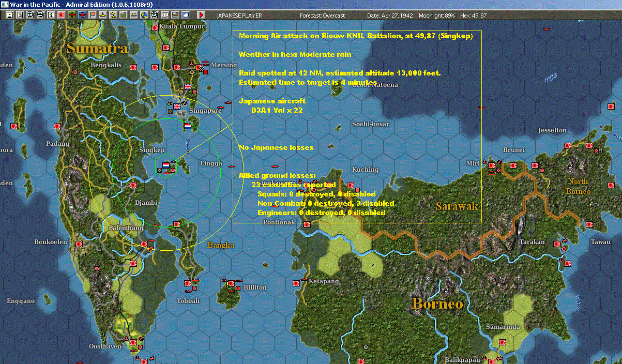Screen dimensions: 622x364
Task: Click the 'Engineers: 0 destroyed, 0 disabled' line
Action: click(x=321, y=213)
